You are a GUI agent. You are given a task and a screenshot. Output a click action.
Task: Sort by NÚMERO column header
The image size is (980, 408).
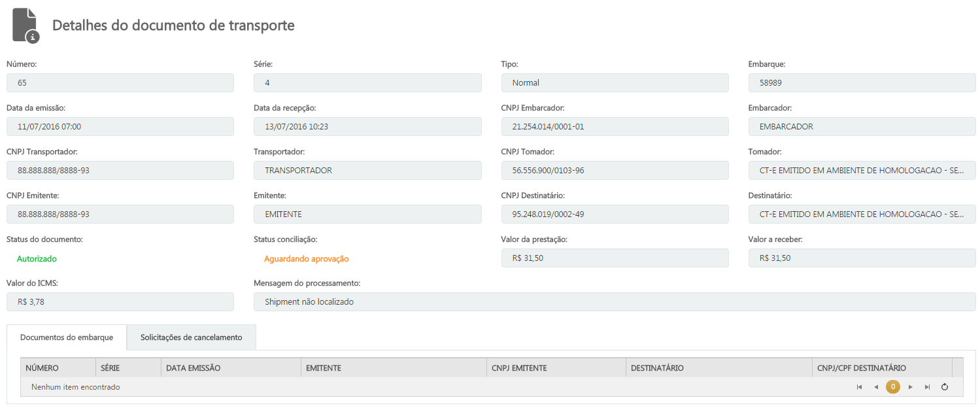tap(58, 368)
